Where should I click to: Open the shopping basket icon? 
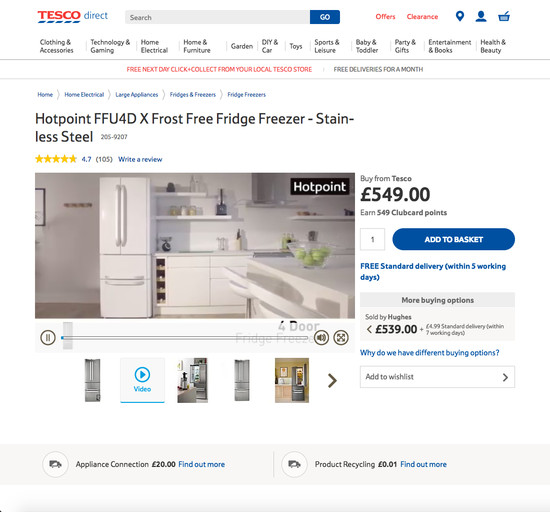[504, 16]
